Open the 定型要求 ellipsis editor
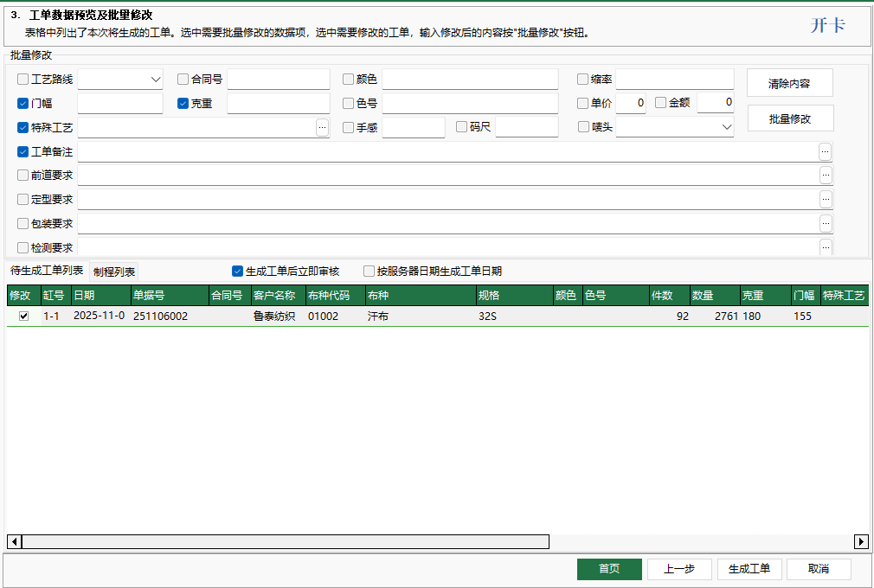 [826, 199]
